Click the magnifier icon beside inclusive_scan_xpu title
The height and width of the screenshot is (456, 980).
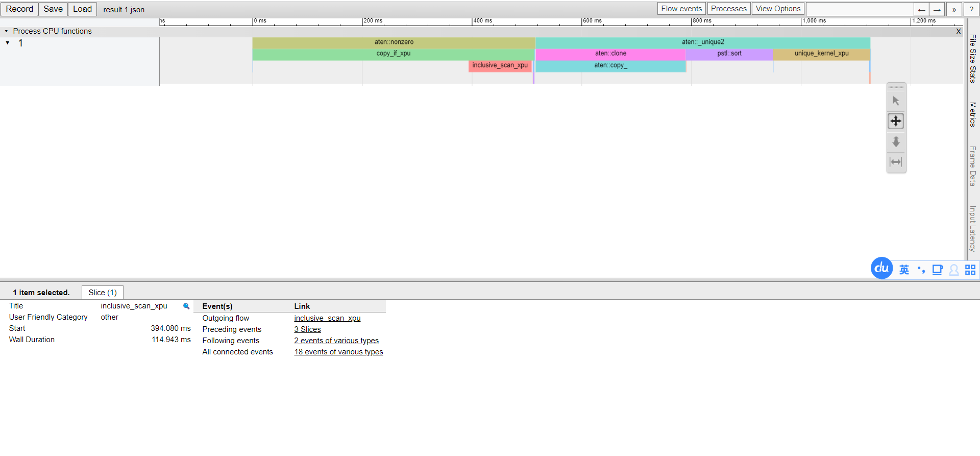tap(186, 306)
